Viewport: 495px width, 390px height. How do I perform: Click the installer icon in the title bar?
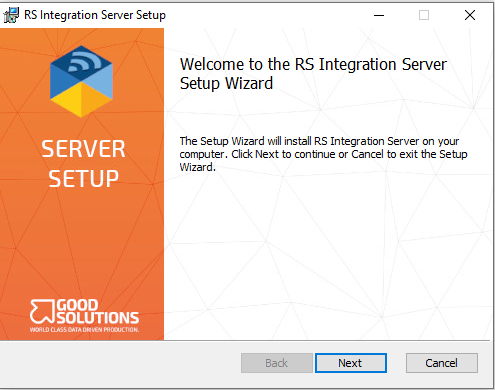click(x=11, y=15)
